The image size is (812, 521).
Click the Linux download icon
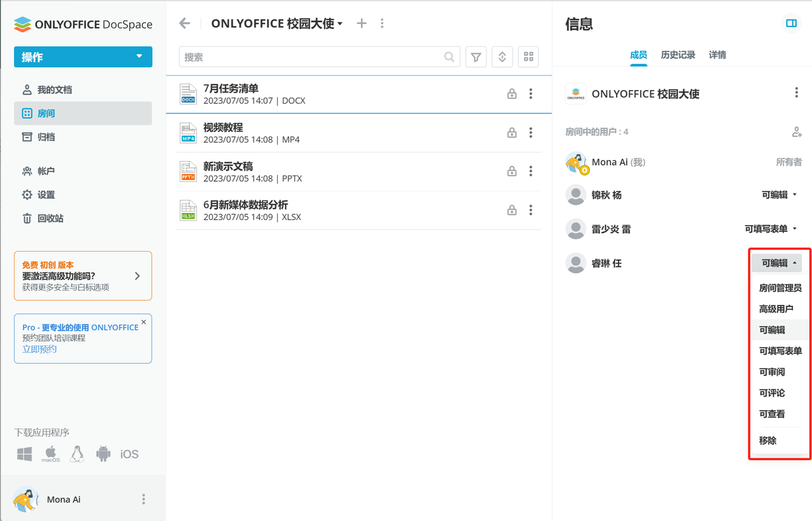click(77, 454)
